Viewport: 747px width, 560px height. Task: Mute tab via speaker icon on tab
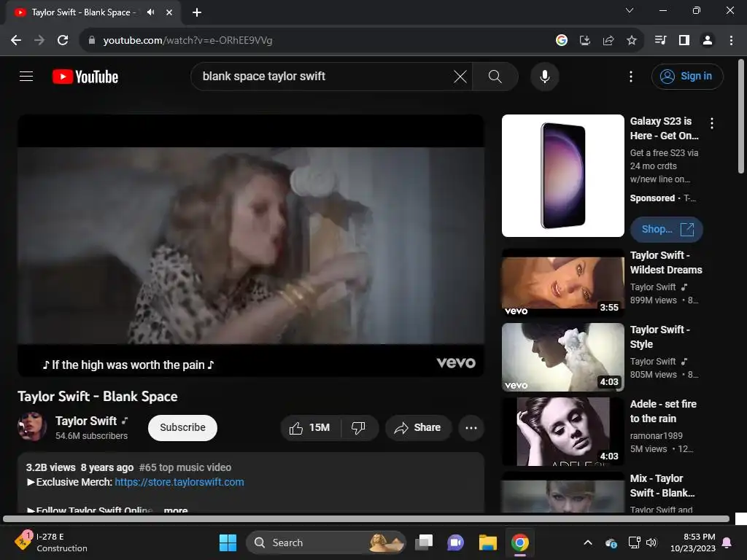tap(150, 12)
